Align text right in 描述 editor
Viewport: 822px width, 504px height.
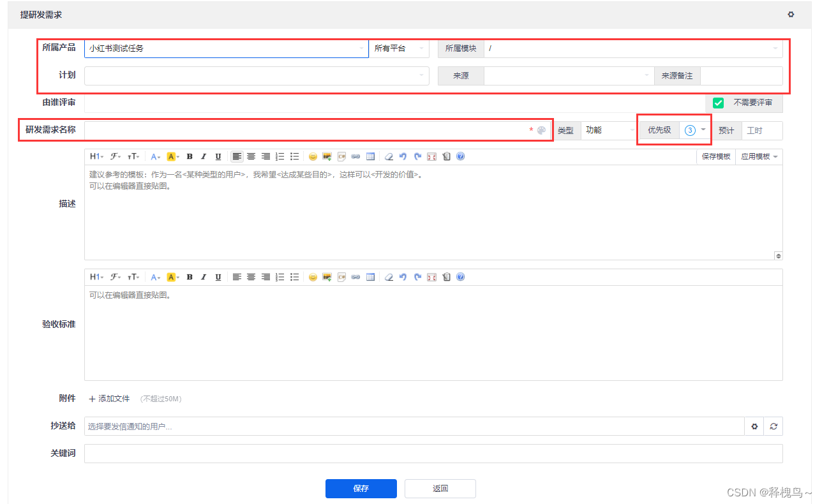265,156
